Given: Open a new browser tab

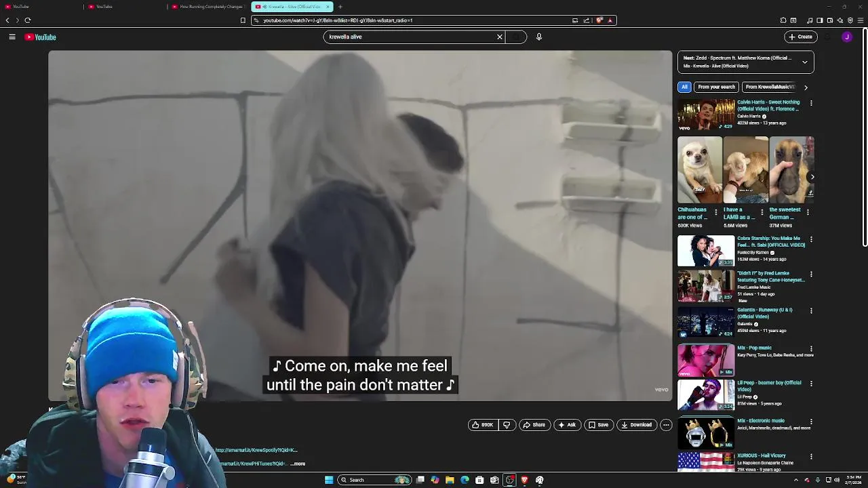Looking at the screenshot, I should (x=340, y=7).
